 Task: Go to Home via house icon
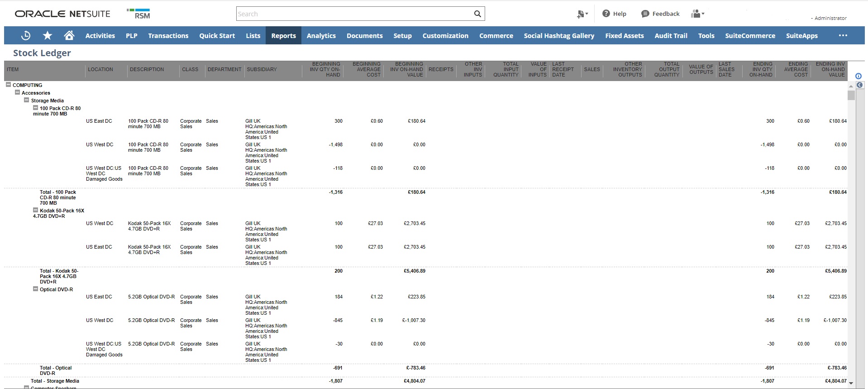[x=69, y=35]
